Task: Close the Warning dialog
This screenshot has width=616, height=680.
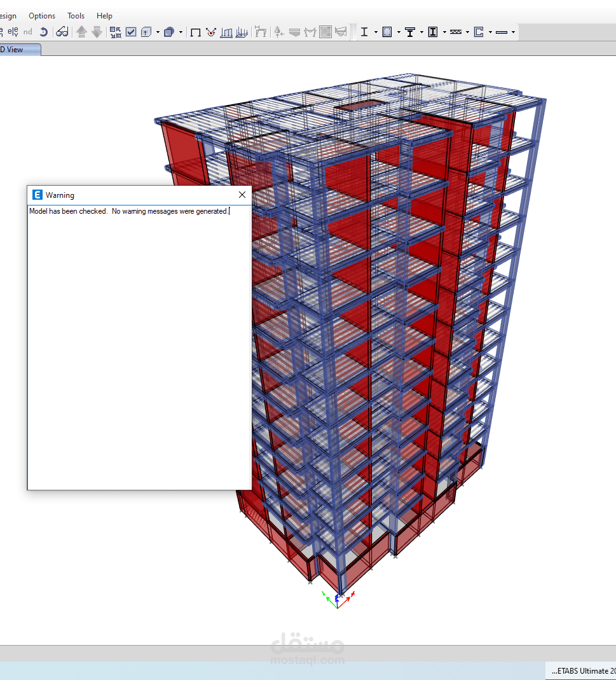Action: (x=242, y=195)
